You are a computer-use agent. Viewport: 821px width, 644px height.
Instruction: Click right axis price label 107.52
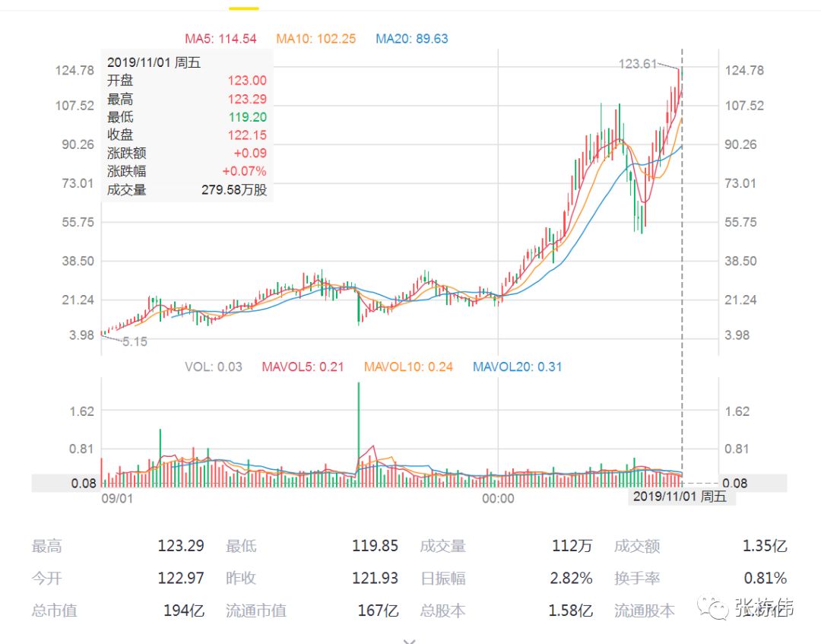coord(744,106)
